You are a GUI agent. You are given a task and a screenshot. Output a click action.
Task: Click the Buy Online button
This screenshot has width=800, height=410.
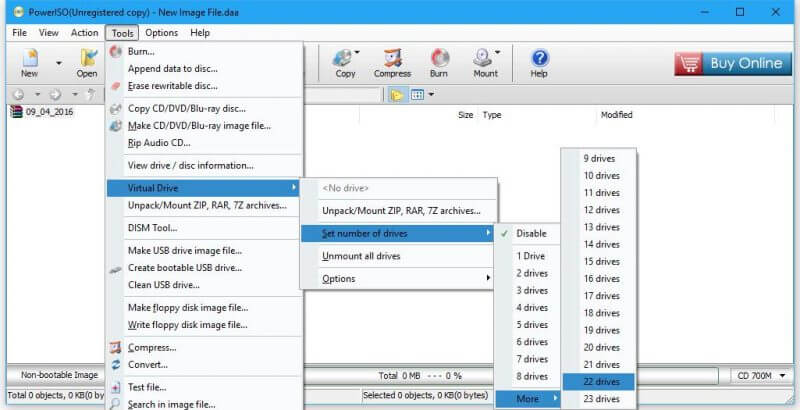(x=733, y=64)
